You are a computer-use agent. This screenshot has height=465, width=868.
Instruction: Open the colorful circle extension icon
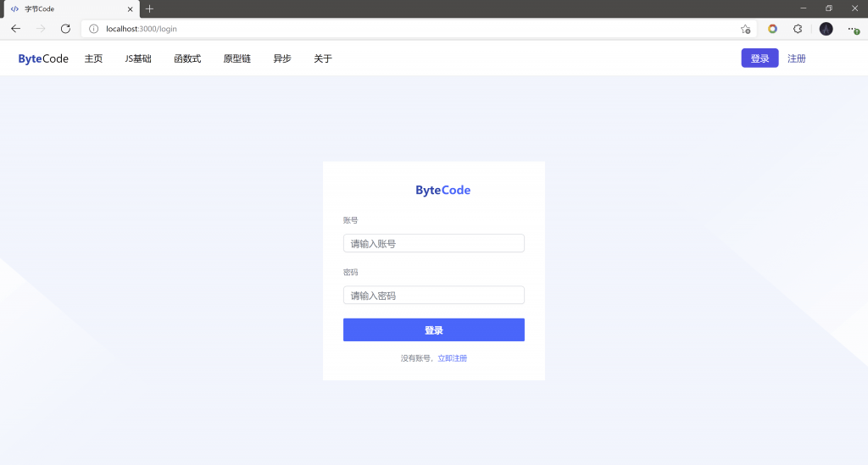click(x=772, y=29)
